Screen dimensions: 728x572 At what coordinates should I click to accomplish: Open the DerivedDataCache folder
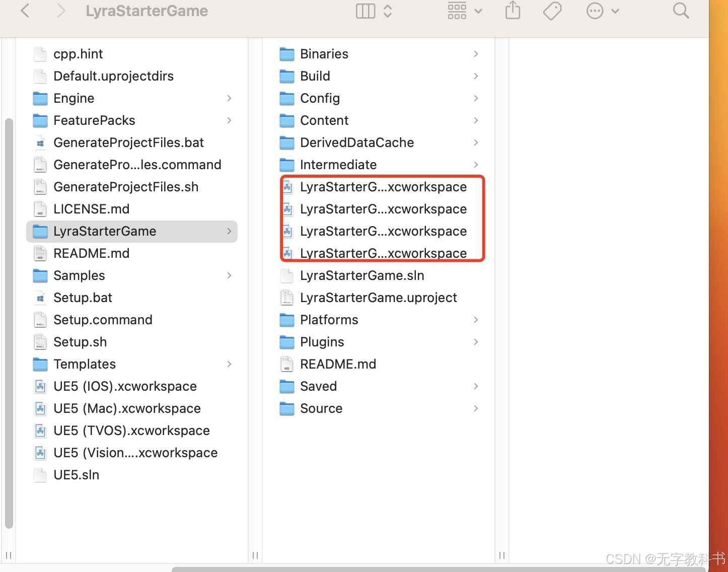(x=357, y=142)
